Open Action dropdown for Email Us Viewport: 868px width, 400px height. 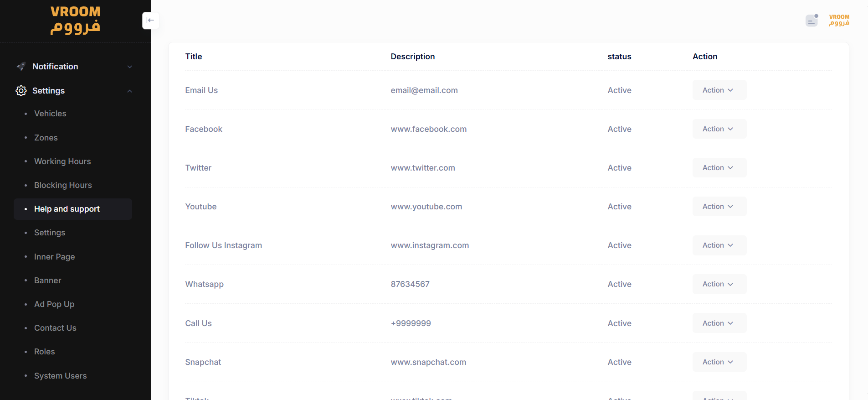(719, 90)
